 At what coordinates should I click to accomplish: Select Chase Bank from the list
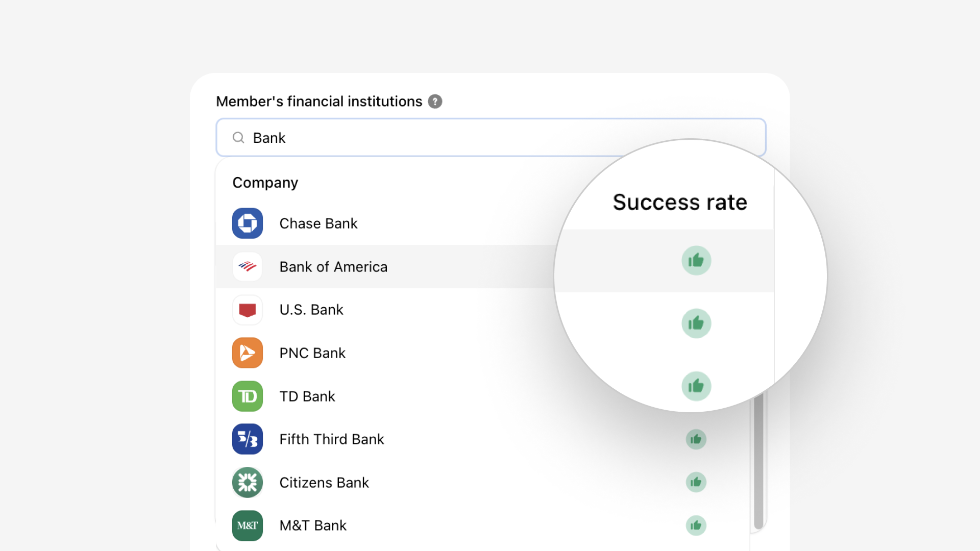[x=318, y=223]
